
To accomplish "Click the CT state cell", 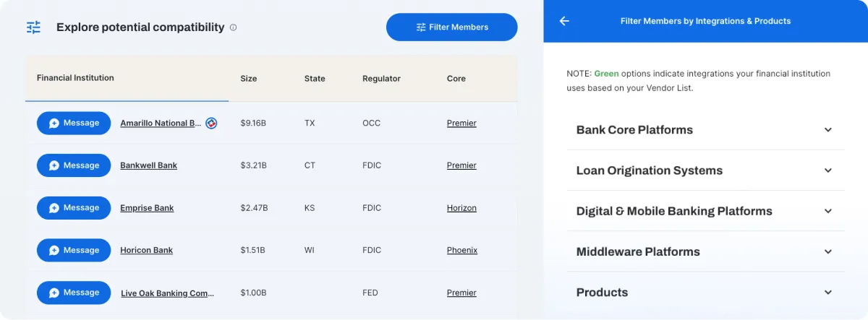I will [310, 165].
